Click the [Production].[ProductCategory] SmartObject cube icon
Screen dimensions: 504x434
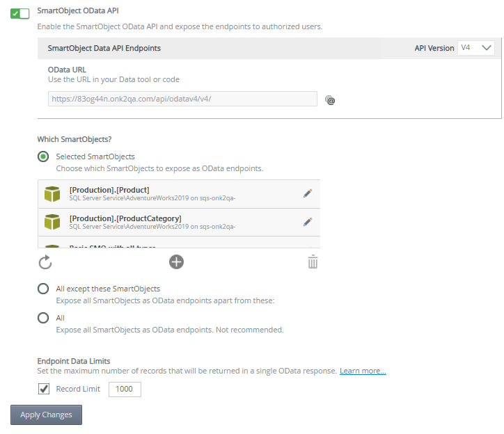coord(52,222)
